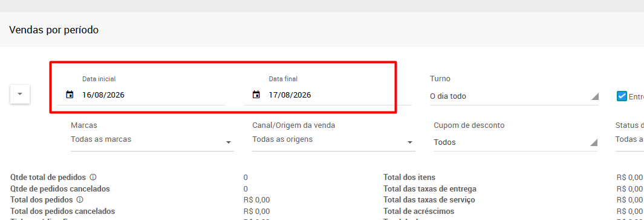The image size is (644, 220).
Task: Click the 'Todas as marcas' value
Action: (101, 139)
